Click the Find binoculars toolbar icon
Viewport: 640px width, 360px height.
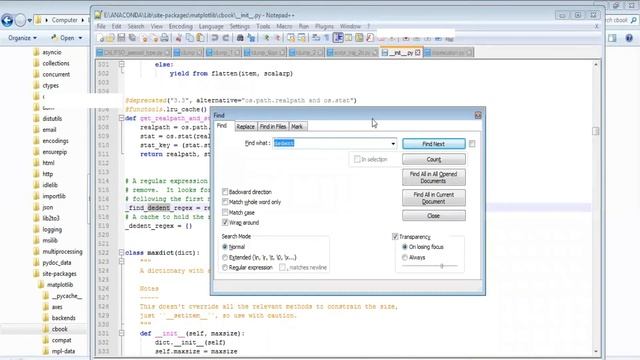click(x=240, y=38)
